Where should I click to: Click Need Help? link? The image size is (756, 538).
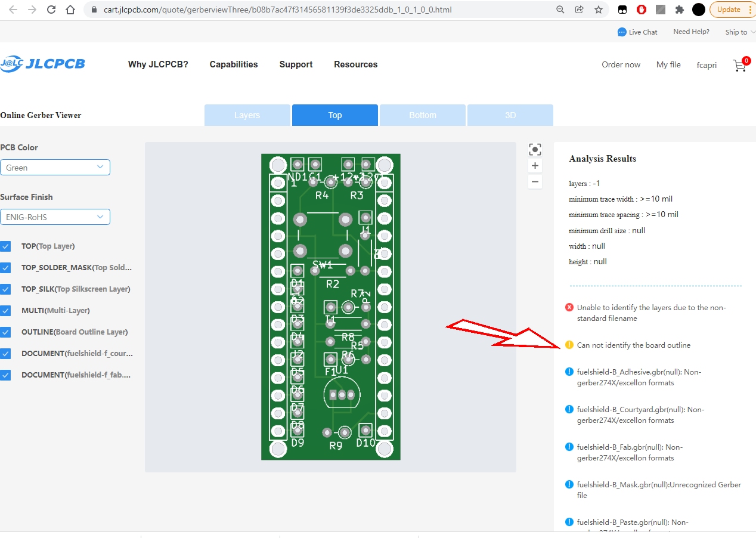point(691,32)
